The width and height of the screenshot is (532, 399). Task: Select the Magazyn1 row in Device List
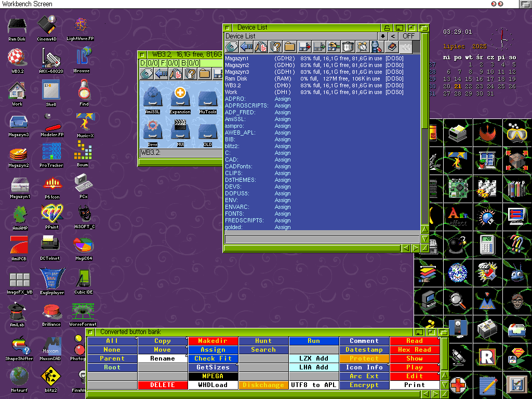pyautogui.click(x=322, y=58)
